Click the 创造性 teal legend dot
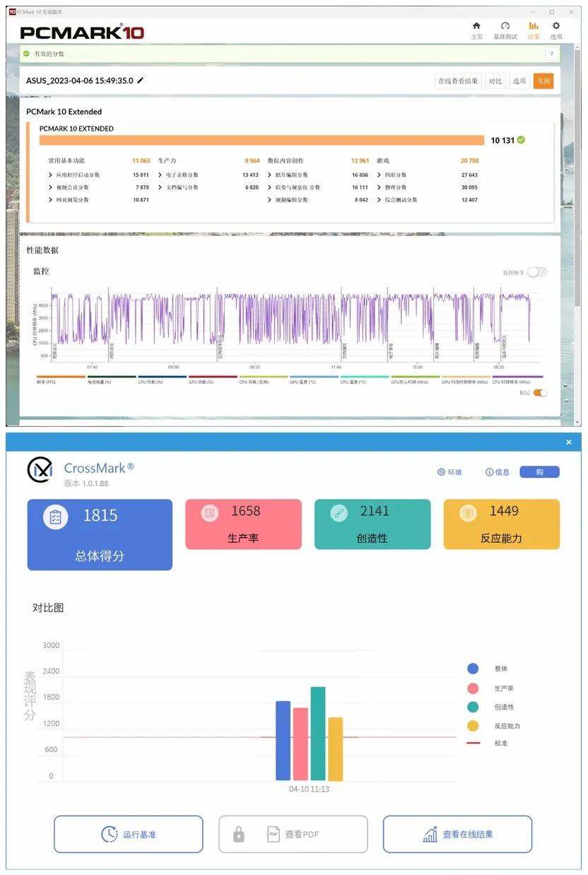588x875 pixels. pos(473,707)
